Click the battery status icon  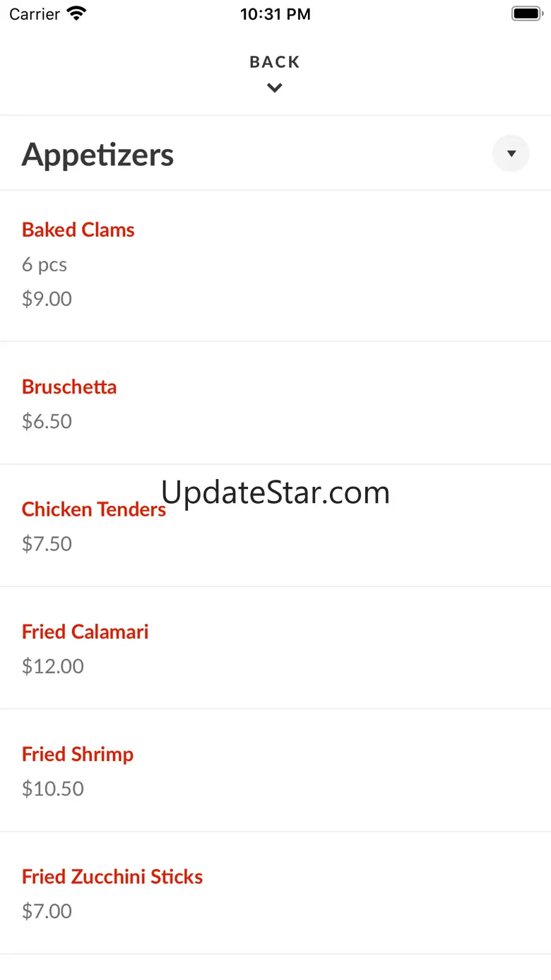coord(526,13)
